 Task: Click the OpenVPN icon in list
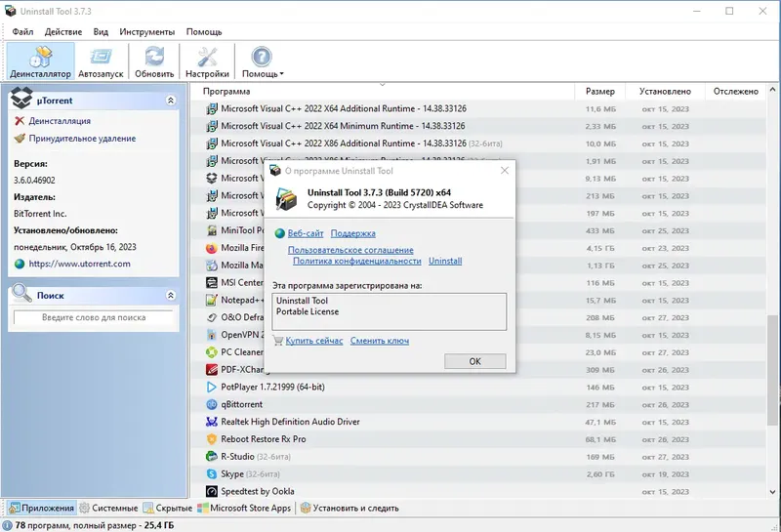[x=212, y=335]
